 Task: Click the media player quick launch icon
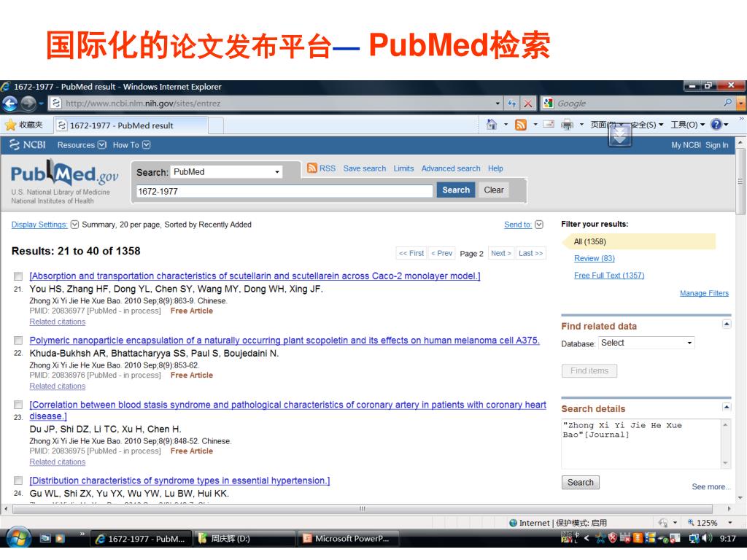click(x=60, y=539)
